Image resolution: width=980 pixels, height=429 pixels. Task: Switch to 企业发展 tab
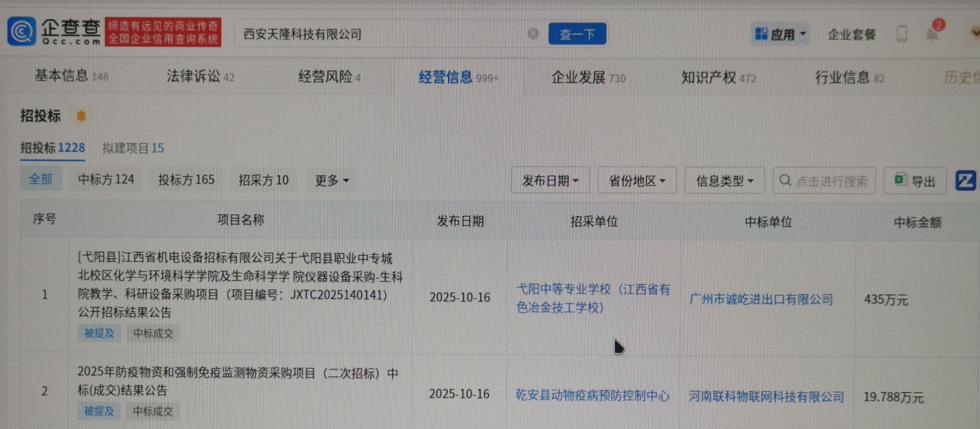[x=588, y=77]
